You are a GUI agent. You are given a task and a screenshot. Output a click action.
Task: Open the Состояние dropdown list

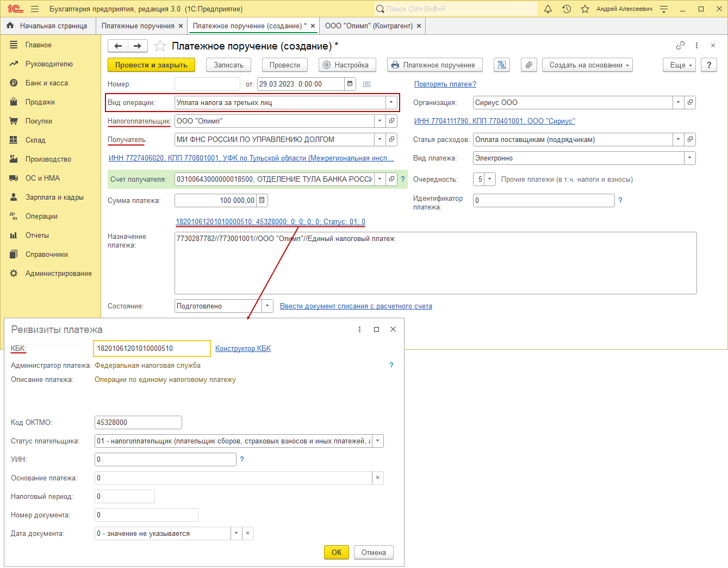(267, 306)
